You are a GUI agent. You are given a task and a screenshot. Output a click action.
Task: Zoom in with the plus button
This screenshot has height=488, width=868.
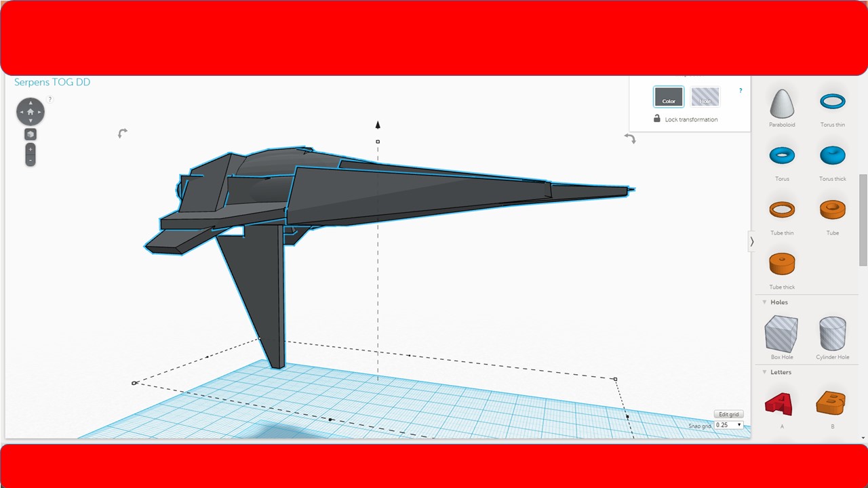(31, 149)
